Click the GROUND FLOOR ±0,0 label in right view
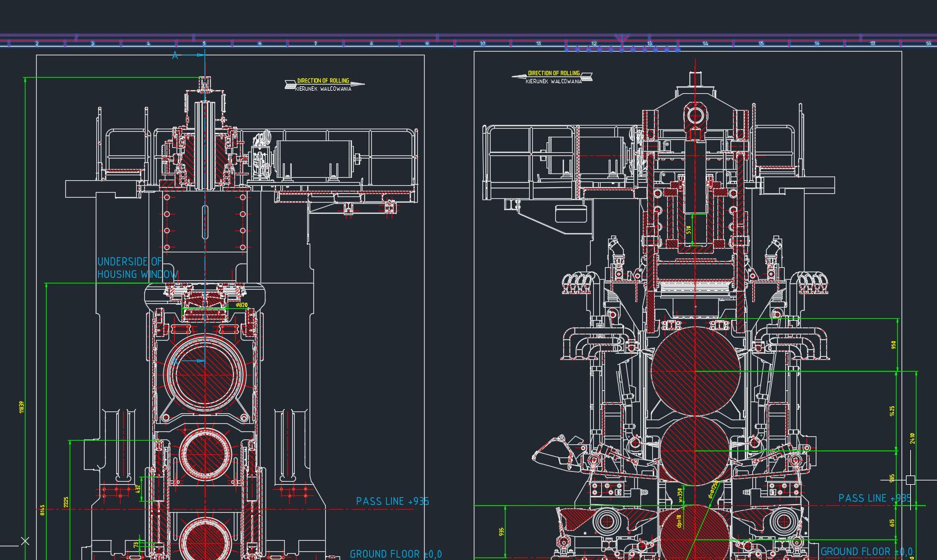This screenshot has height=560, width=937. 866,551
